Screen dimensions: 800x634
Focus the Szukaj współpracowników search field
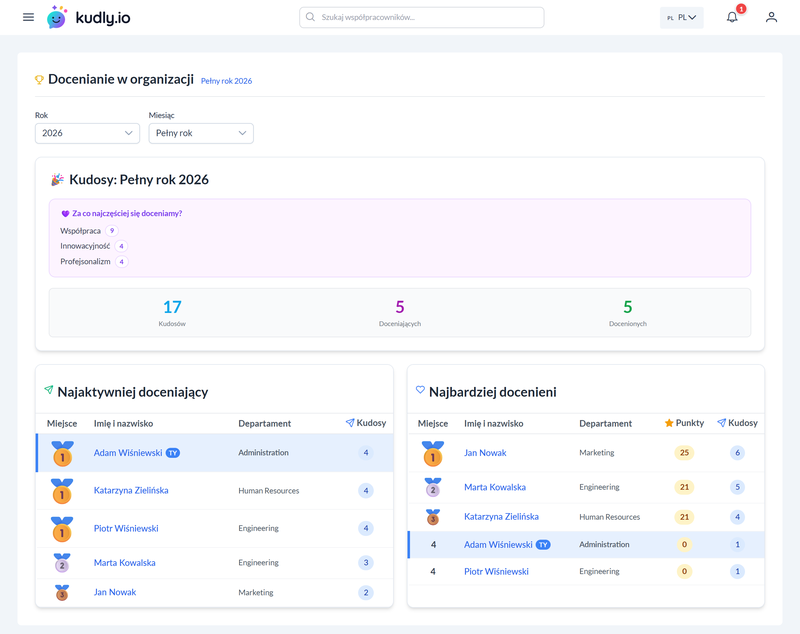[421, 17]
